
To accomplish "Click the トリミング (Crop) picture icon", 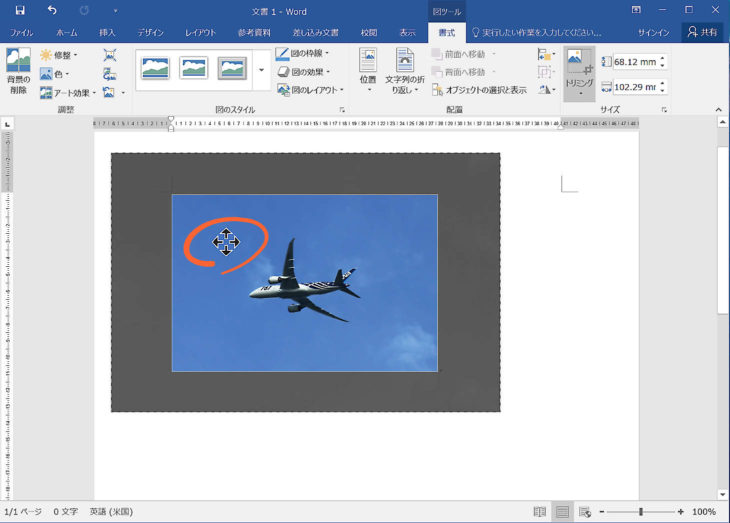I will 579,60.
